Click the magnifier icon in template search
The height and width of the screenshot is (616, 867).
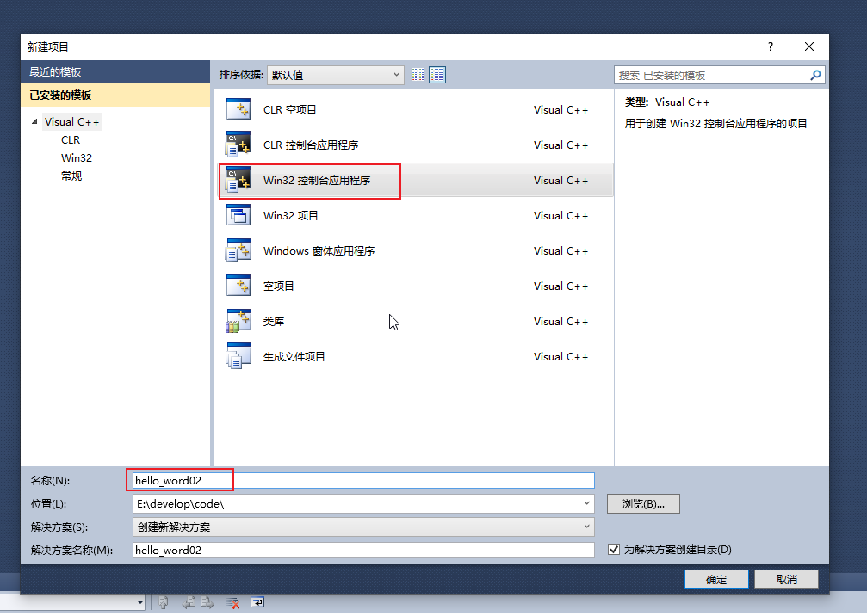pyautogui.click(x=815, y=75)
